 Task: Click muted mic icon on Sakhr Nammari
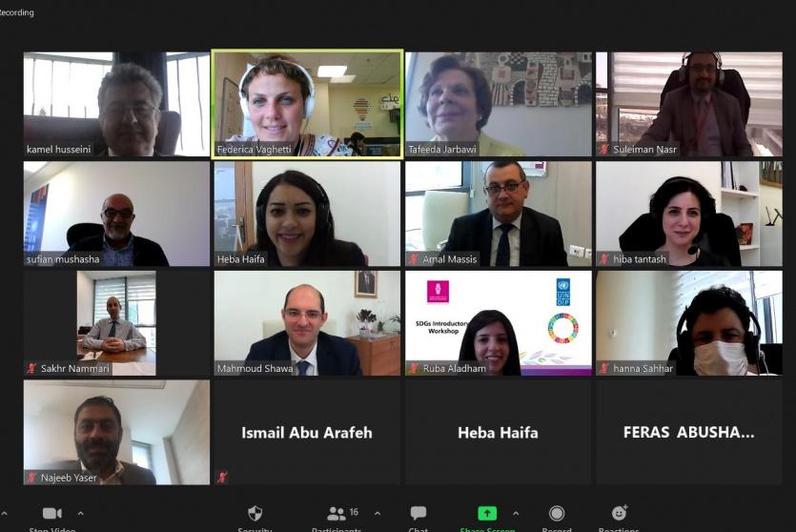[x=31, y=368]
